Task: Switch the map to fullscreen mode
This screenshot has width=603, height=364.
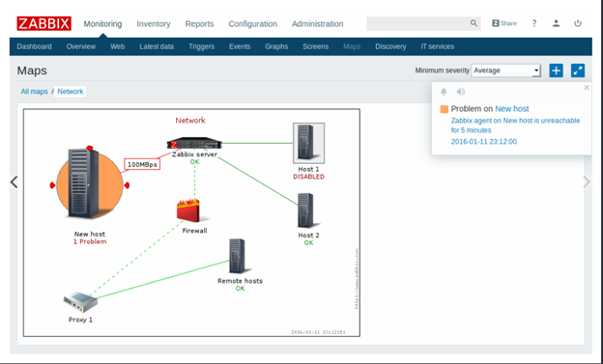Action: pos(578,70)
